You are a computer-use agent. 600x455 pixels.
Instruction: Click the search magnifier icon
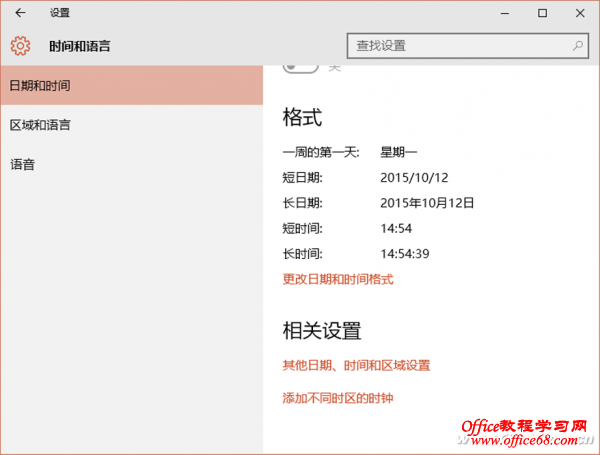[577, 46]
